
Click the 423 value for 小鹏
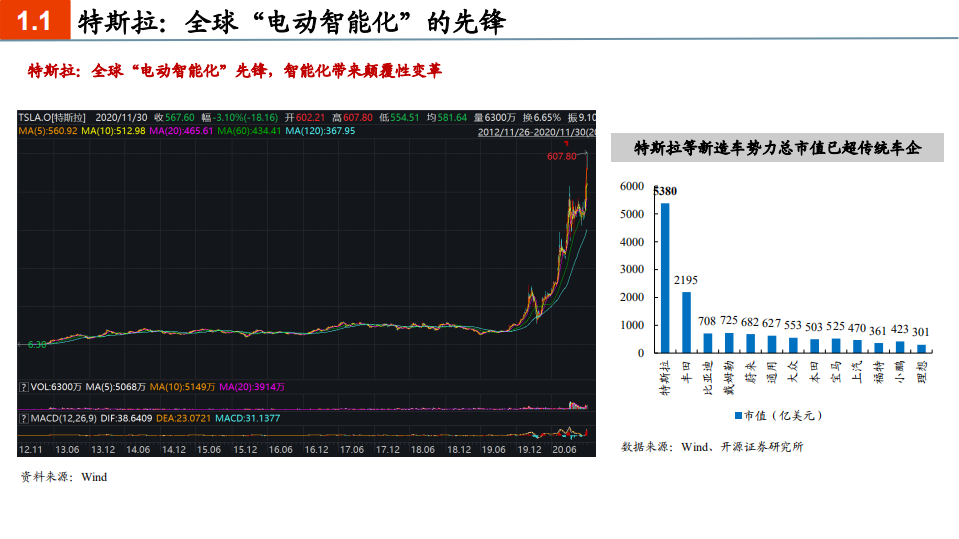[x=899, y=330]
